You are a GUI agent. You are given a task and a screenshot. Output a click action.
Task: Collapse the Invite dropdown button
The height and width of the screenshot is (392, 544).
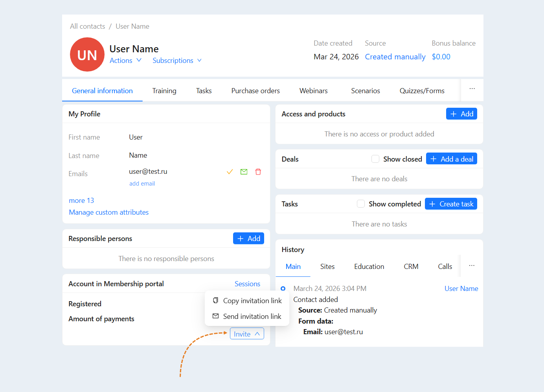[247, 334]
